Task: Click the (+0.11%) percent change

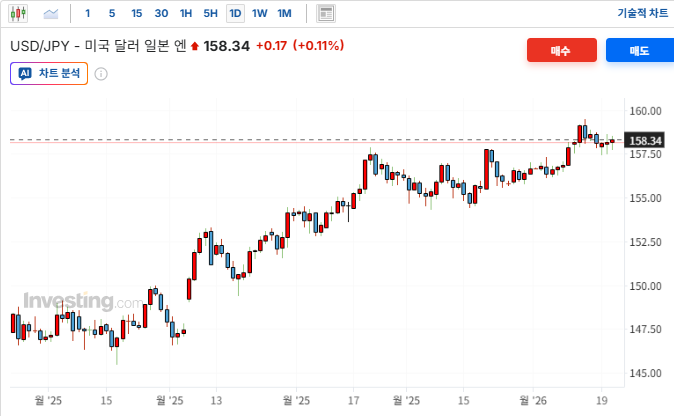Action: pyautogui.click(x=319, y=46)
